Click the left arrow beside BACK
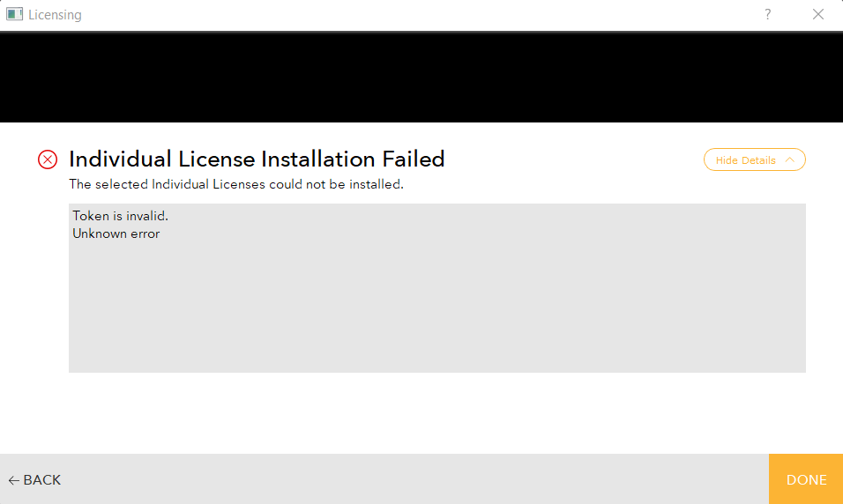This screenshot has height=504, width=843. 14,480
